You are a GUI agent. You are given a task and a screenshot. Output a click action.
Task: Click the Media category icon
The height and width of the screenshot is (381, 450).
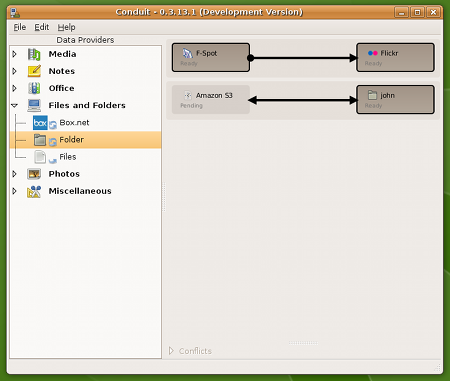point(34,54)
